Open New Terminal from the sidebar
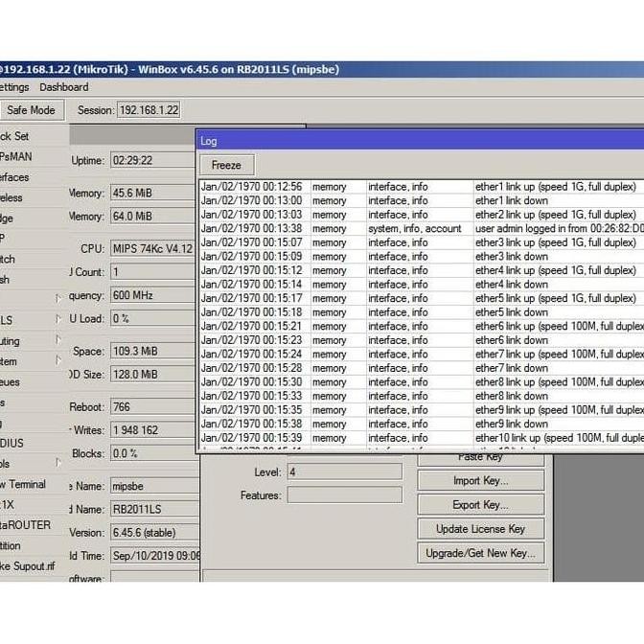 (x=23, y=485)
